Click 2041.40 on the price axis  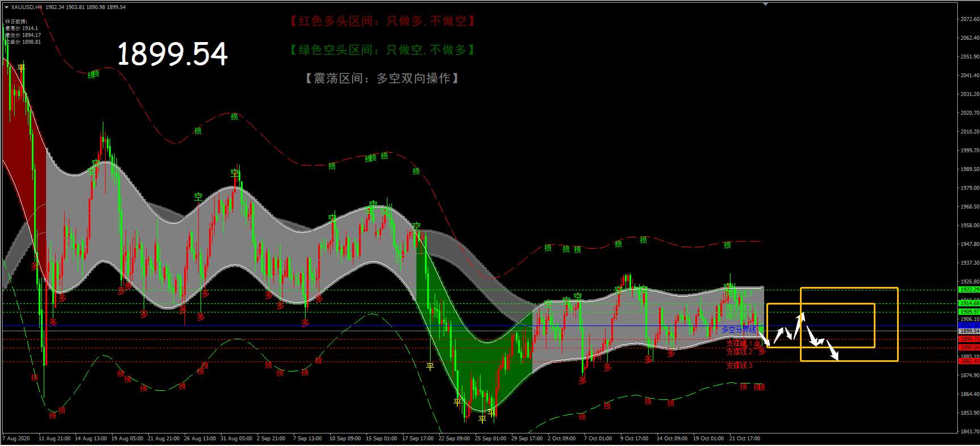tap(969, 75)
